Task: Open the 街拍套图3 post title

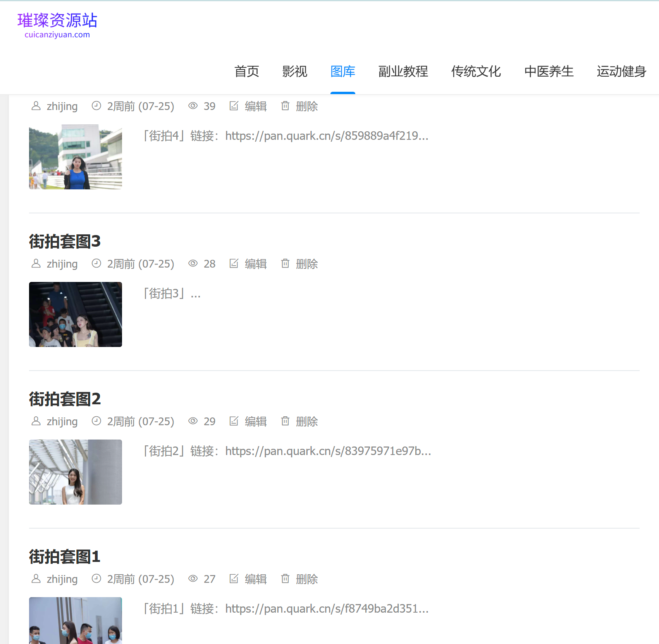Action: point(65,242)
